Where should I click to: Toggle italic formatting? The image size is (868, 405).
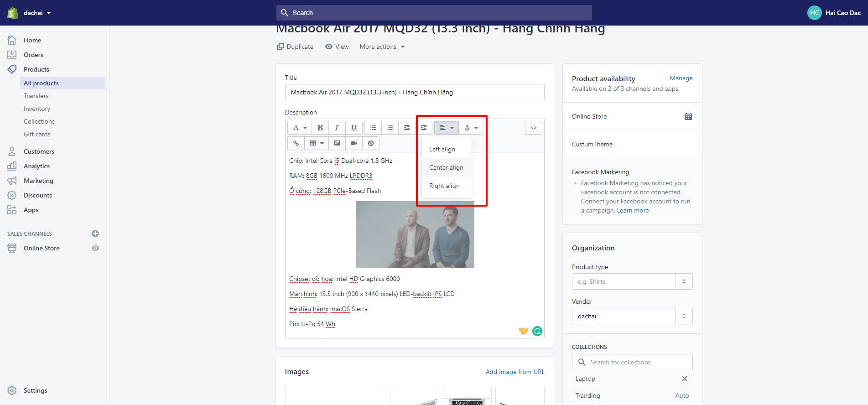click(x=337, y=128)
